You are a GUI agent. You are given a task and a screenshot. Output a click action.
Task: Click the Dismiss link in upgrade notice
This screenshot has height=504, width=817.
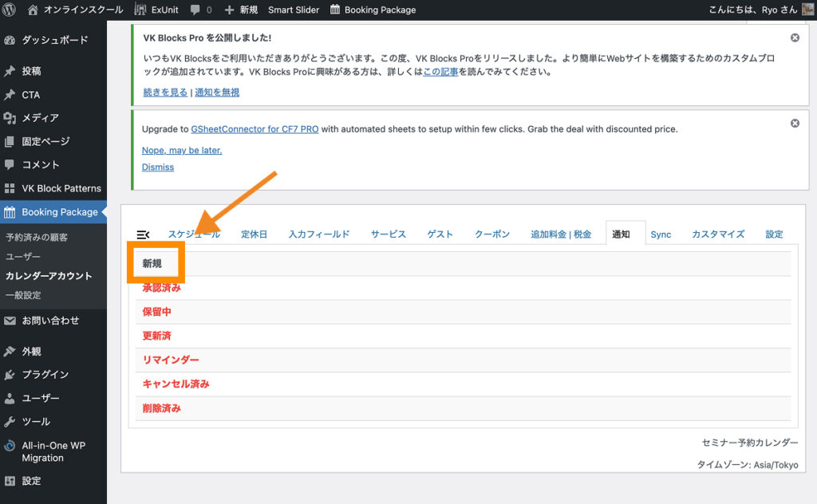[157, 167]
